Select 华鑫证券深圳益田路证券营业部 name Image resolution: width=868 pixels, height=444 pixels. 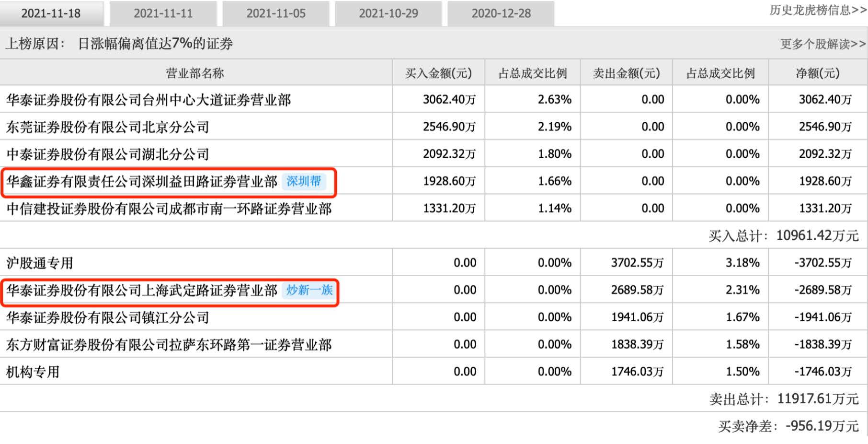click(142, 182)
